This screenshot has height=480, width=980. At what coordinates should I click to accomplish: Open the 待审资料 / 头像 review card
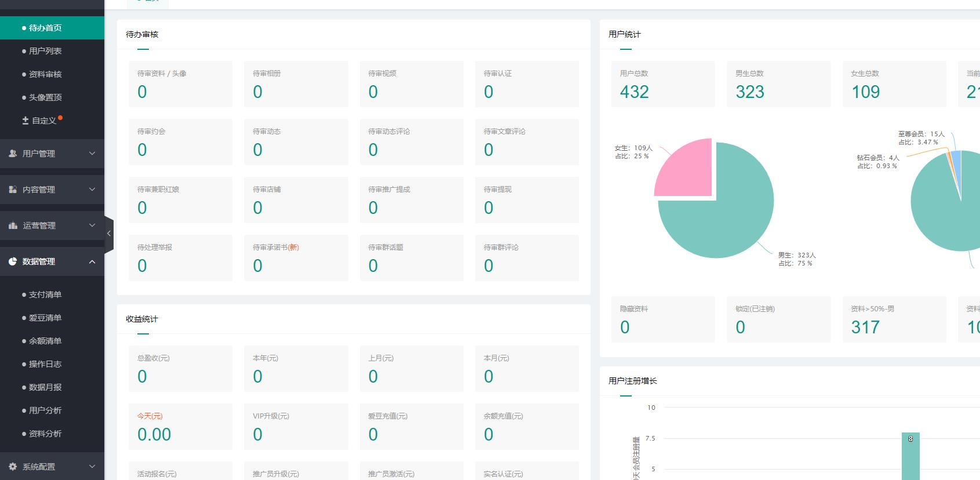point(180,84)
